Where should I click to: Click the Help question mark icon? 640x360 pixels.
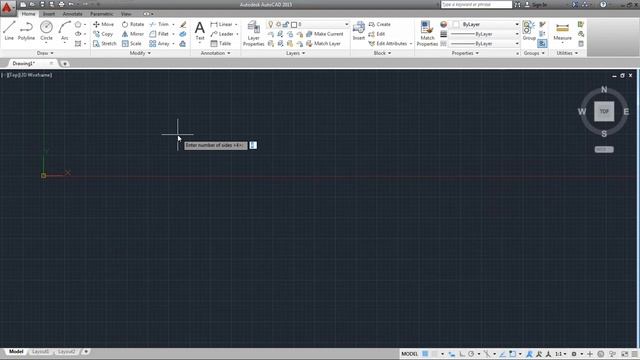tap(603, 4)
